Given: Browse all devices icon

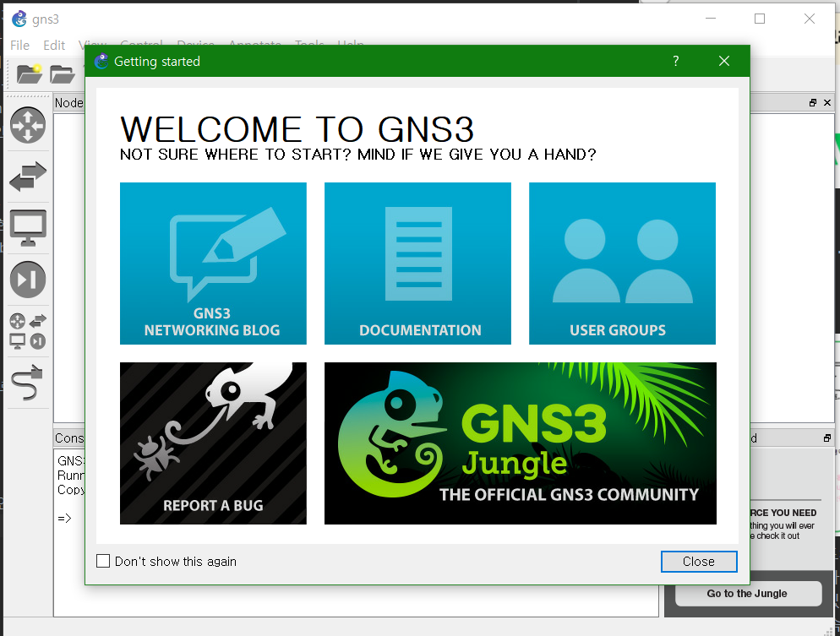Looking at the screenshot, I should [28, 331].
